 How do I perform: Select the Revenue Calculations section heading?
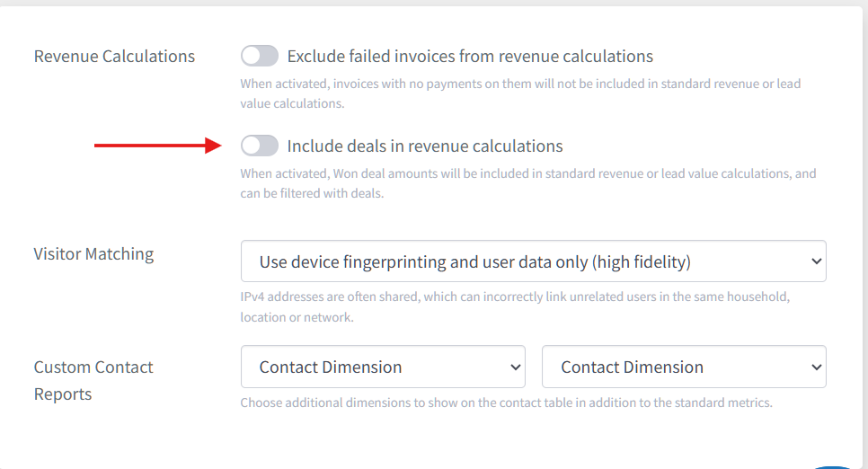click(x=114, y=56)
